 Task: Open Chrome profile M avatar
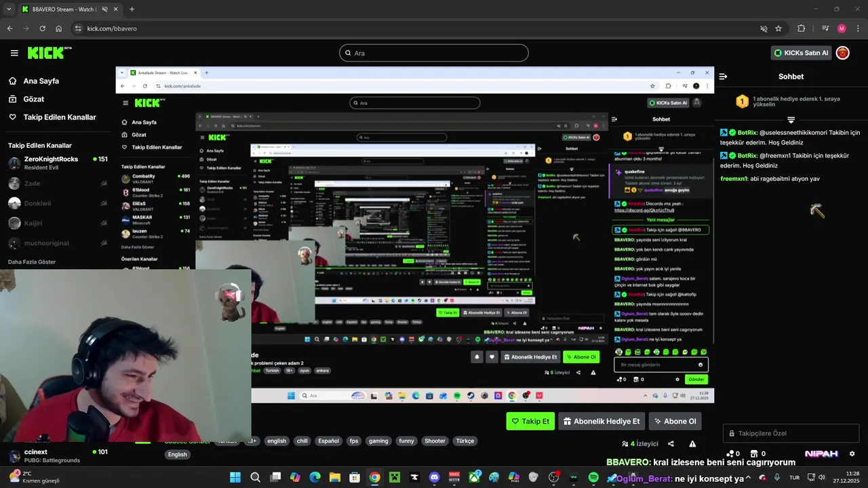(842, 28)
